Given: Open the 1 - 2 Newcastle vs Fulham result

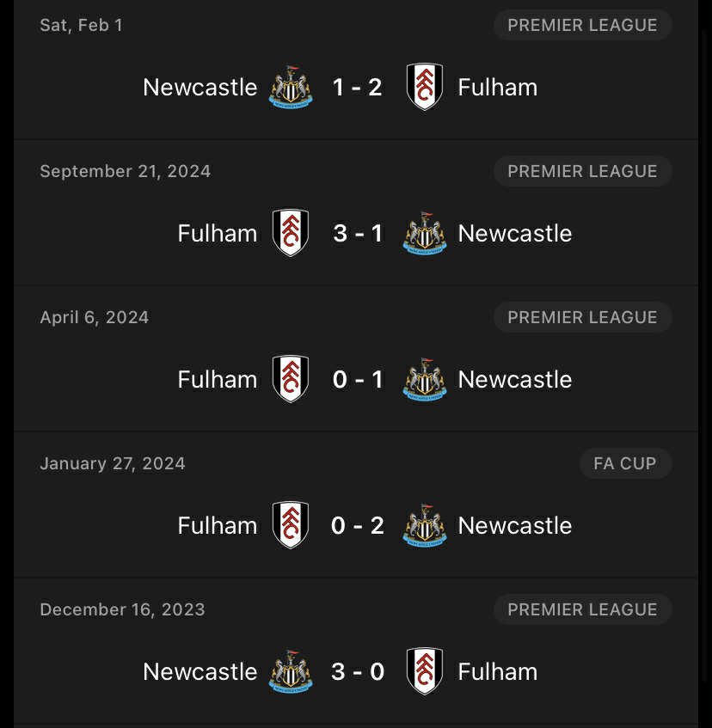Looking at the screenshot, I should [x=358, y=87].
